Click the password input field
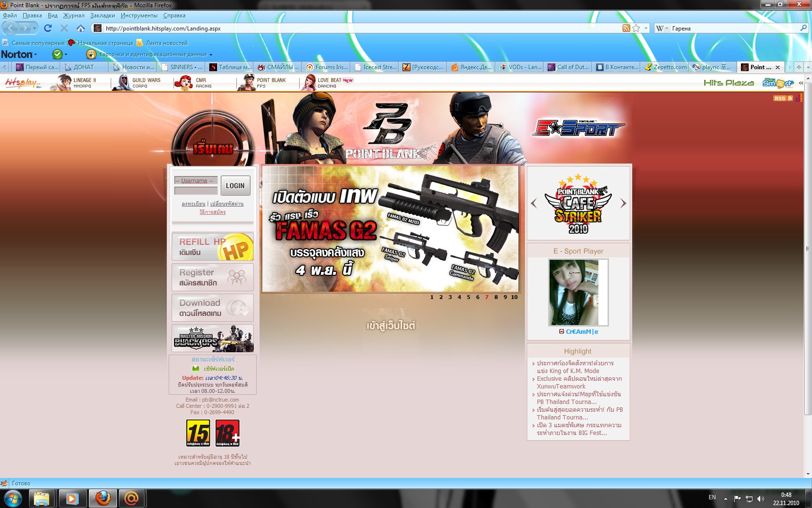Viewport: 812px width, 508px height. pyautogui.click(x=196, y=191)
